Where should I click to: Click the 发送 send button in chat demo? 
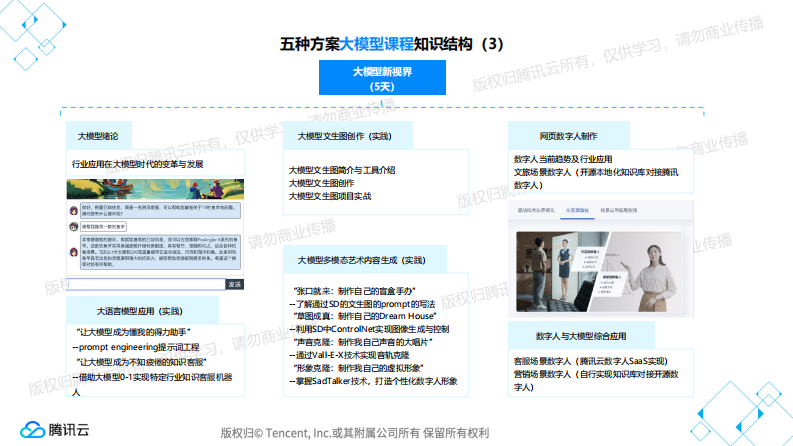(x=234, y=284)
